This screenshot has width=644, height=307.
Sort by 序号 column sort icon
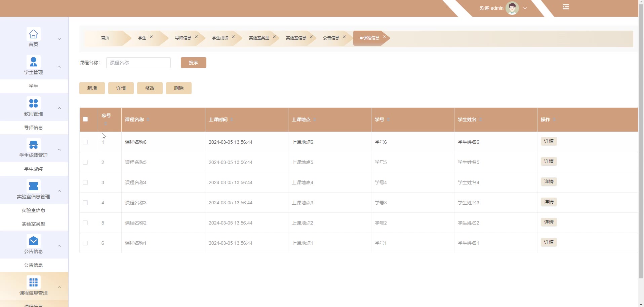click(106, 124)
